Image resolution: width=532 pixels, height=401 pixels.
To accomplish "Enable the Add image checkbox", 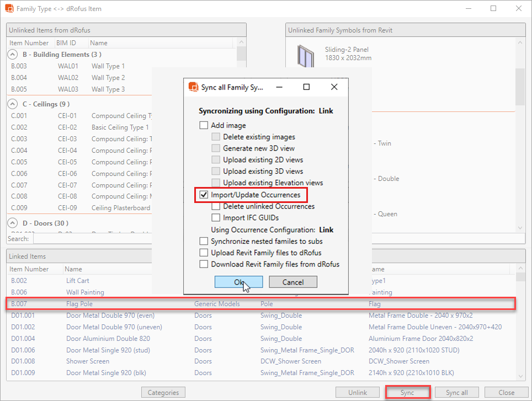I will tap(204, 125).
